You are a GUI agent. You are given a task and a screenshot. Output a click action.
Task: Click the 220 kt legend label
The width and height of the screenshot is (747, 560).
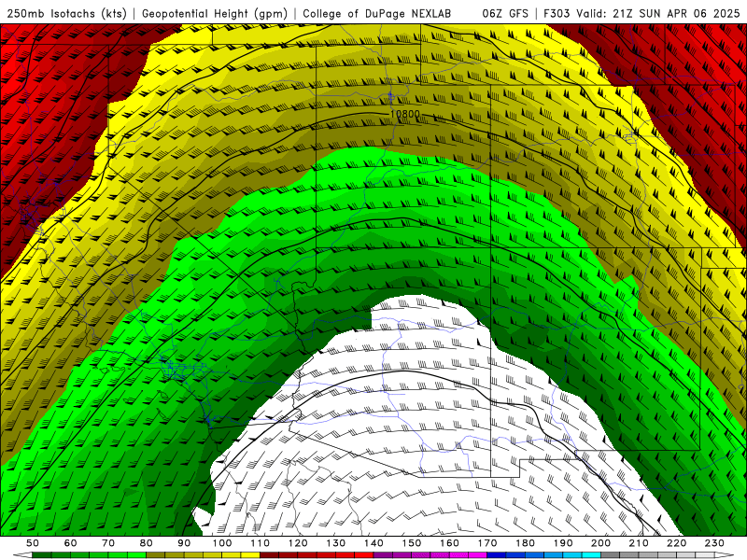click(676, 543)
